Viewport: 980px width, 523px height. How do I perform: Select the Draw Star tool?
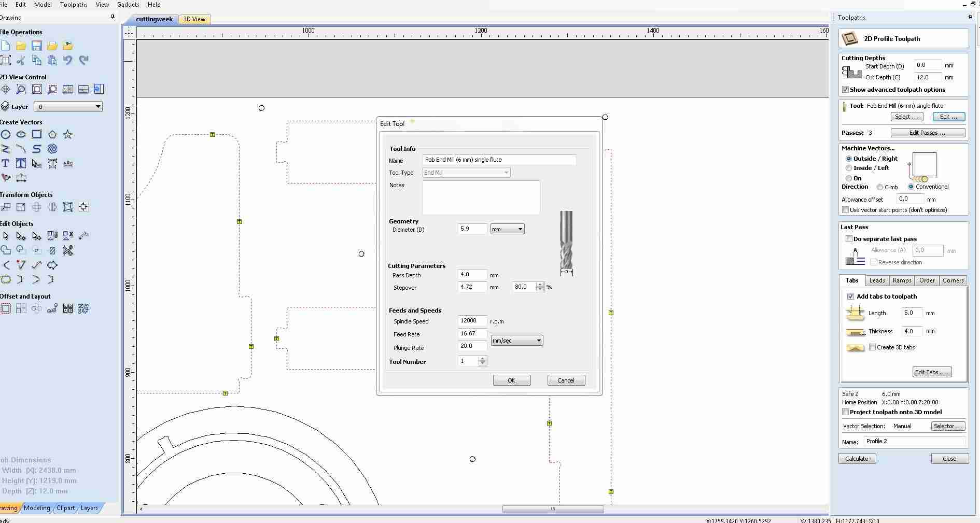tap(67, 134)
